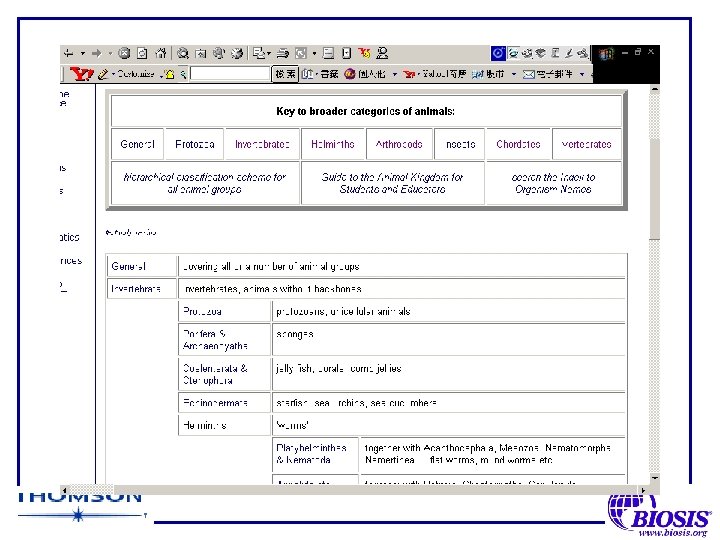Open search the Index to Organism Names link

tap(553, 183)
